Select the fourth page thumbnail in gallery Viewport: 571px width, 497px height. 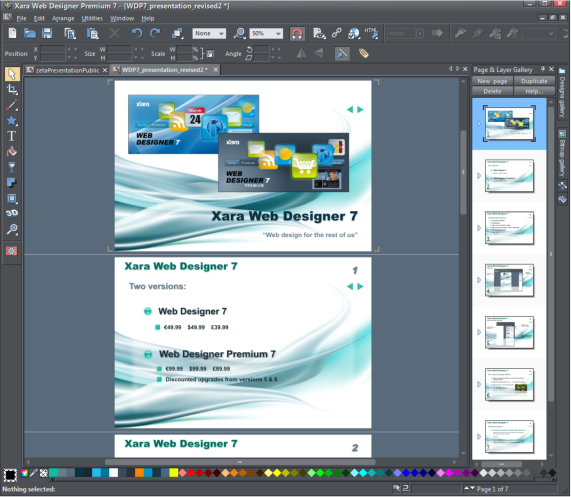[x=509, y=280]
